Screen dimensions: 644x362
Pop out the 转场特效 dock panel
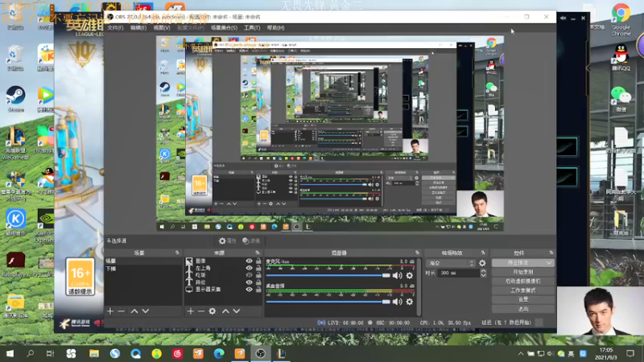tap(483, 253)
